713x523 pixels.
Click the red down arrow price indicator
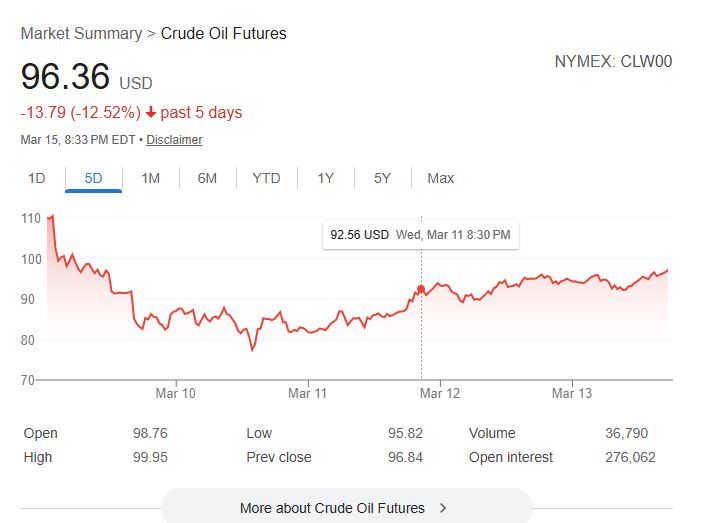151,112
